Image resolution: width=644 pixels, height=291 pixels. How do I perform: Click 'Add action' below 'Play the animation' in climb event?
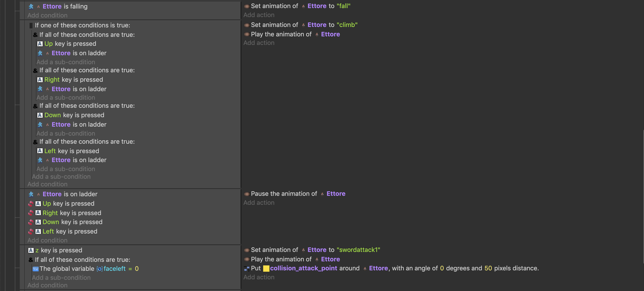259,43
